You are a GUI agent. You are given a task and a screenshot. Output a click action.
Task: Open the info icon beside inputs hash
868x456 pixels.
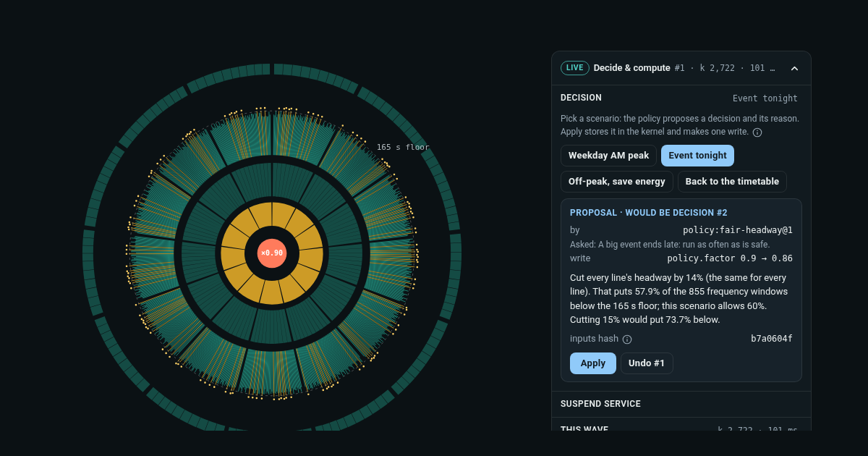point(627,339)
